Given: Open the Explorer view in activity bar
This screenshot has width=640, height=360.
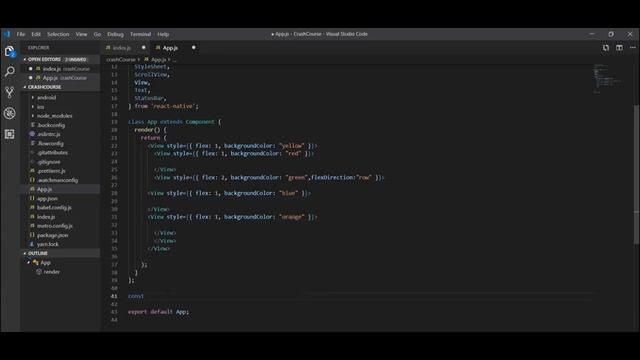Looking at the screenshot, I should click(10, 52).
